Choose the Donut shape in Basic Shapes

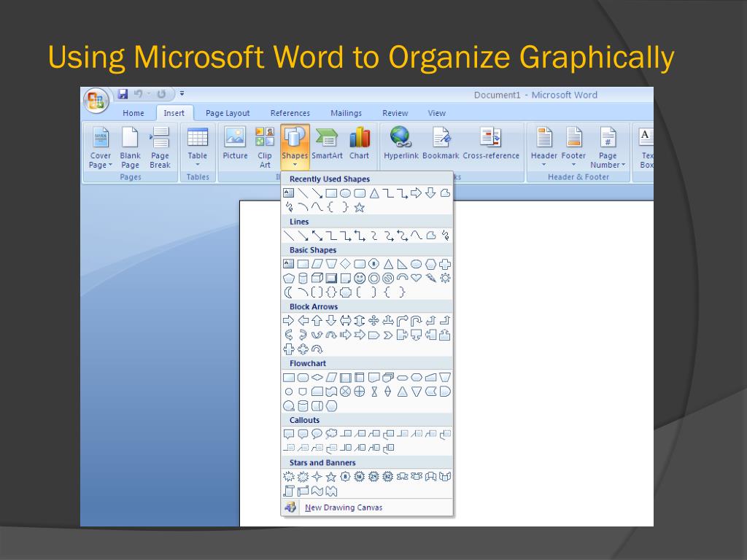pyautogui.click(x=374, y=278)
